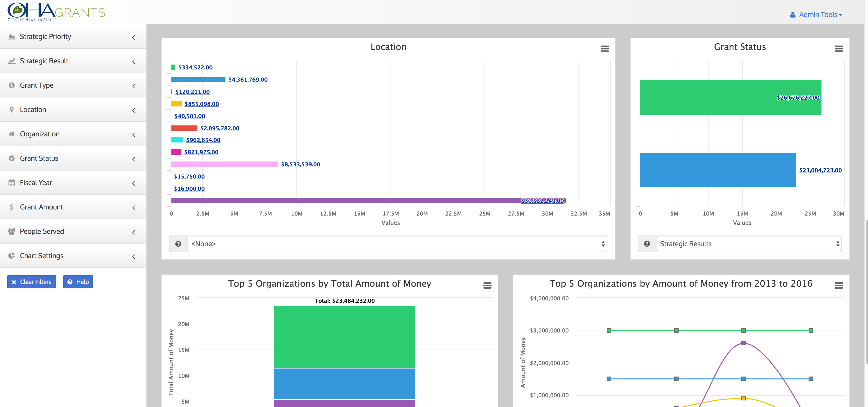
Task: Open Top 5 Organizations by Total chart menu
Action: coord(487,286)
